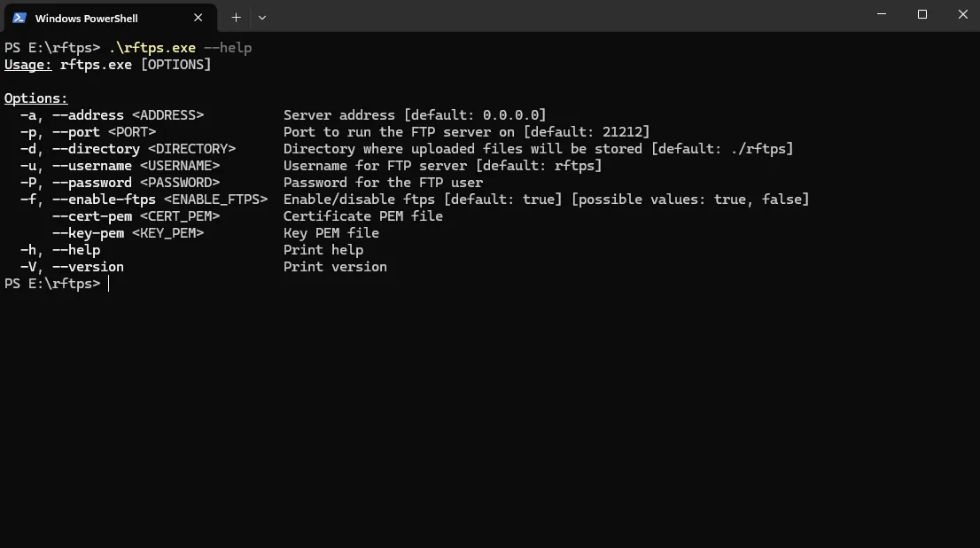
Task: Click the Print help description text
Action: [323, 249]
